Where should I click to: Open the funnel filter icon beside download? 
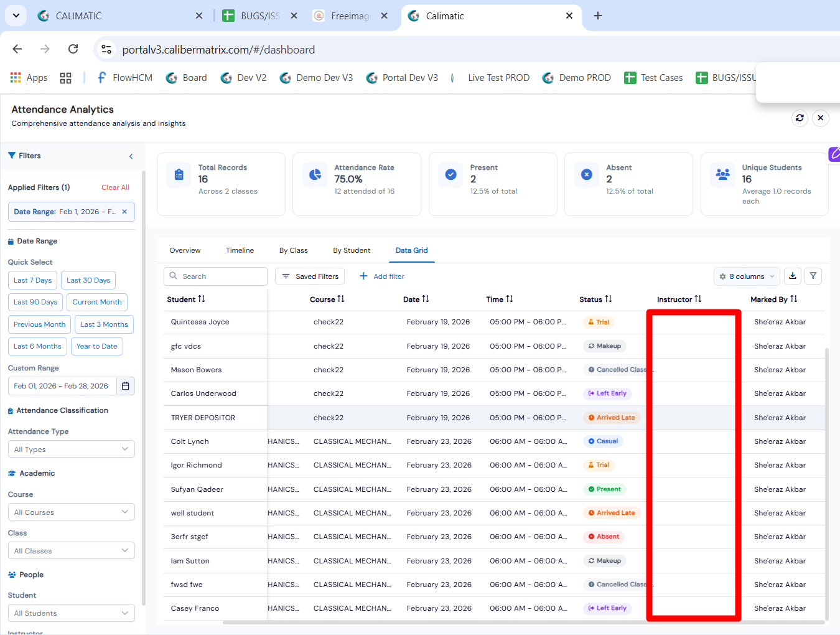click(x=813, y=276)
